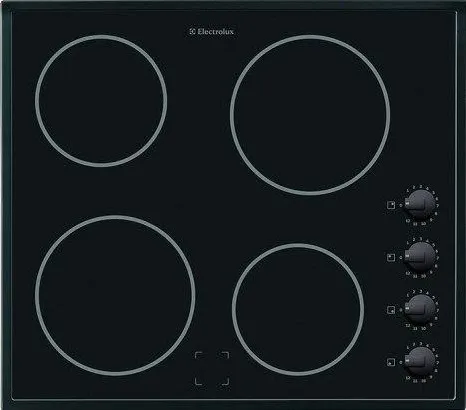Viewport: 466px width, 410px height.
Task: Select the bottom-right small cooking zone
Action: pos(298,309)
